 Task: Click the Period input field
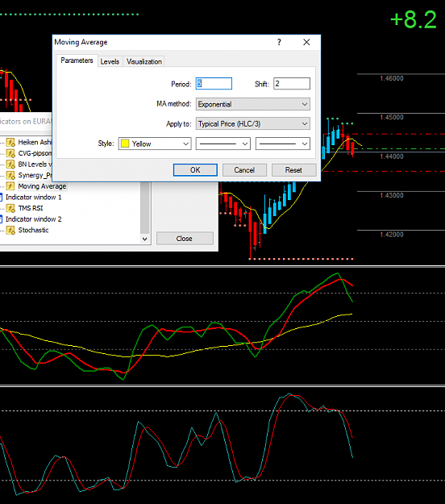(x=214, y=84)
